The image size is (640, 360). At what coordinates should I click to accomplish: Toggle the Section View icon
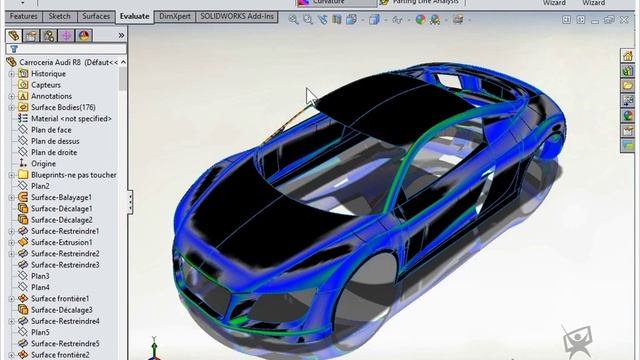[337, 19]
